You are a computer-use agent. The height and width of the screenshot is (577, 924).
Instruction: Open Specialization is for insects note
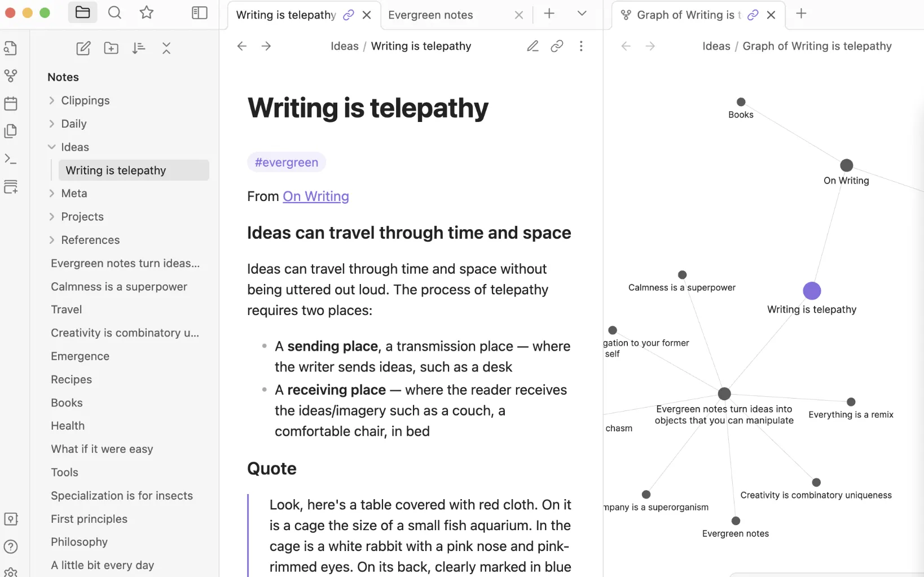point(122,496)
